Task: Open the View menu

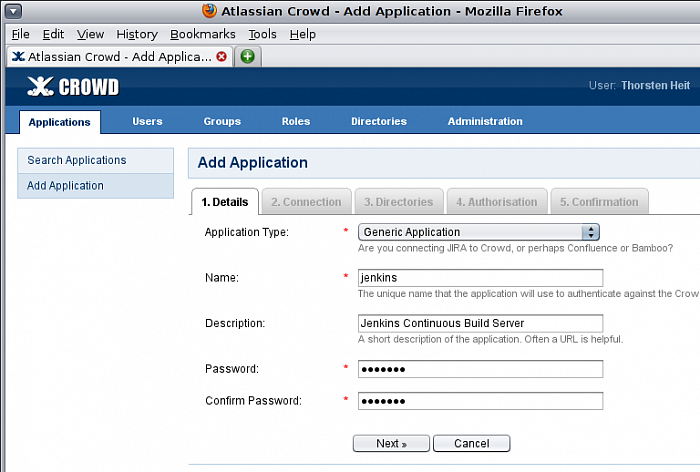Action: tap(90, 34)
